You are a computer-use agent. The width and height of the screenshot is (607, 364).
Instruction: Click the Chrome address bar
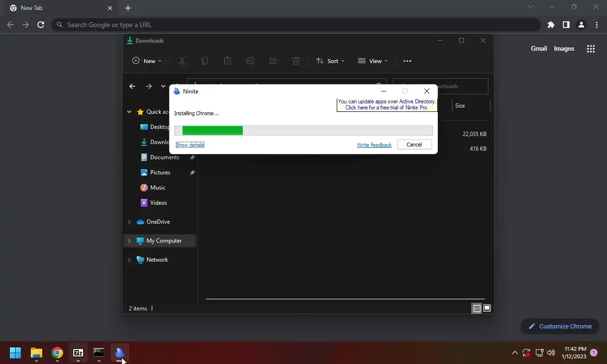coord(296,25)
